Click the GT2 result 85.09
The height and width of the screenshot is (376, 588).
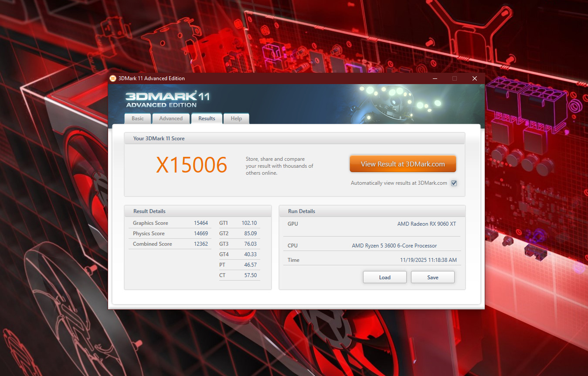point(251,234)
